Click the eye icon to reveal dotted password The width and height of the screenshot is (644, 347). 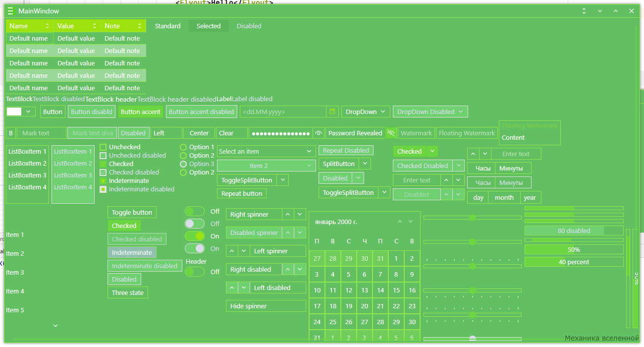318,133
